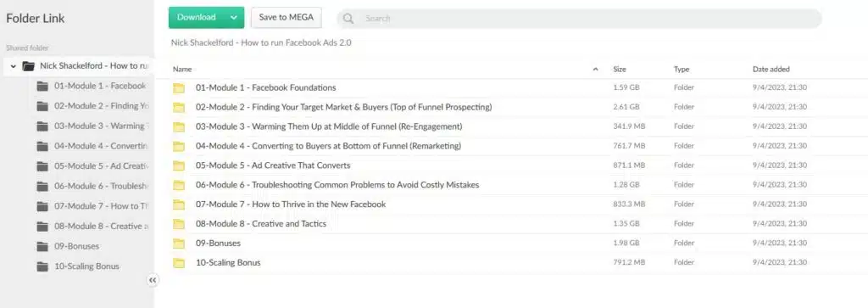The image size is (868, 308).
Task: Click sidebar folder icon for 03-Module 3
Action: 42,126
